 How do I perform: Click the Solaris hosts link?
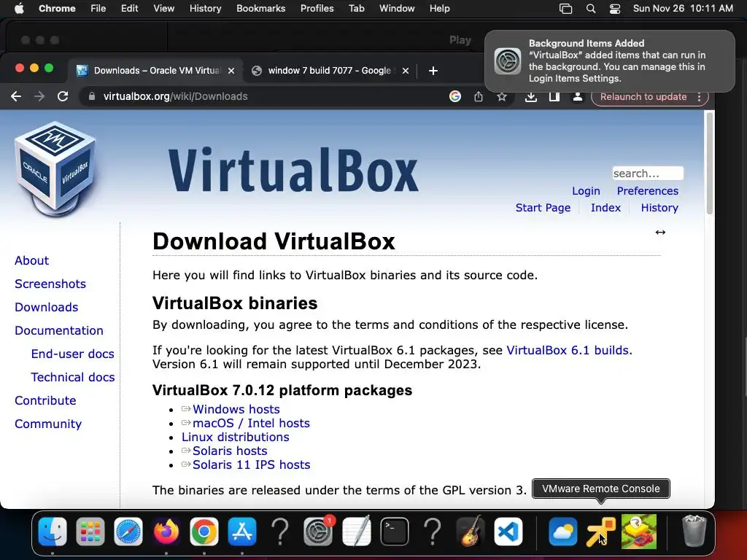230,451
